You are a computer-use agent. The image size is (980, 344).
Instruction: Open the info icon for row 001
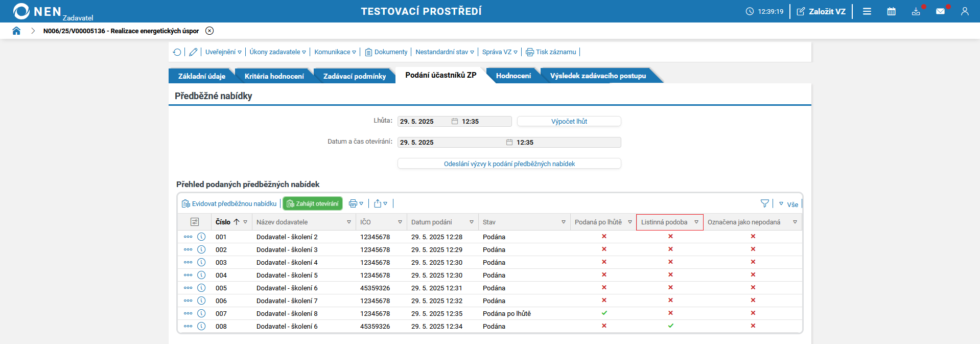click(x=201, y=237)
